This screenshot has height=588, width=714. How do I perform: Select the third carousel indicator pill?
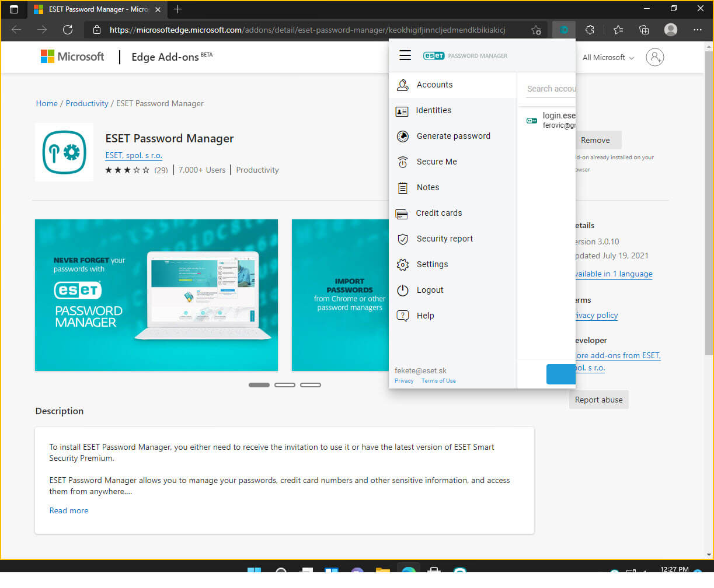click(311, 385)
